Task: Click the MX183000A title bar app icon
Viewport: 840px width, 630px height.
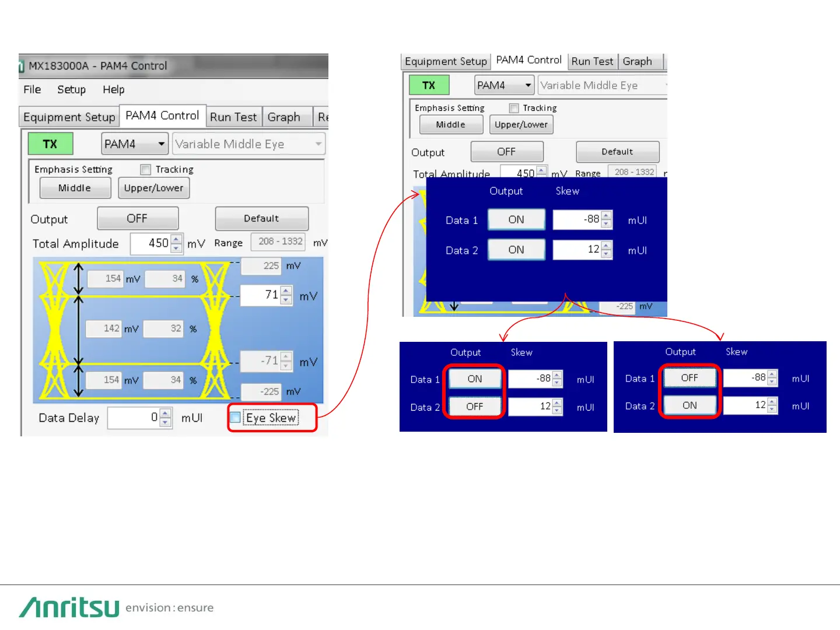Action: click(x=22, y=66)
